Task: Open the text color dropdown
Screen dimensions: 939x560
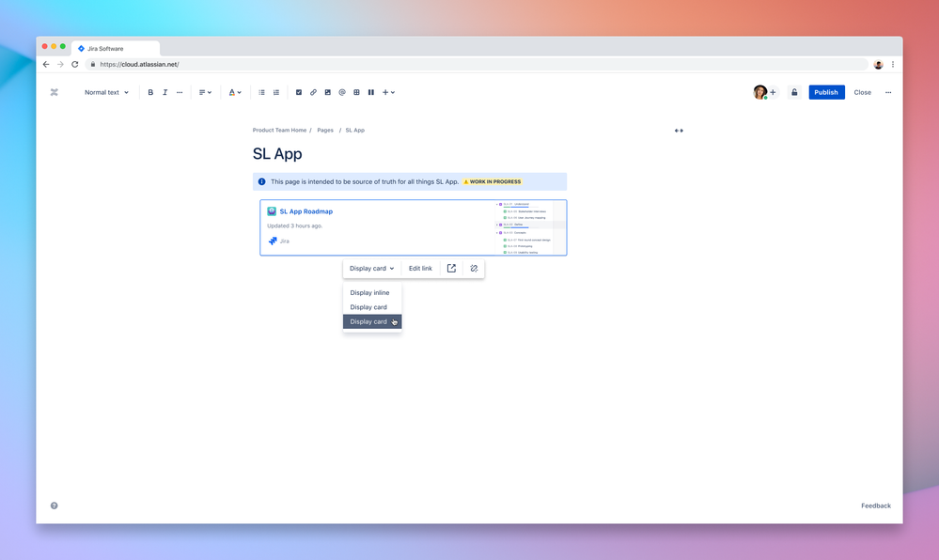Action: coord(234,92)
